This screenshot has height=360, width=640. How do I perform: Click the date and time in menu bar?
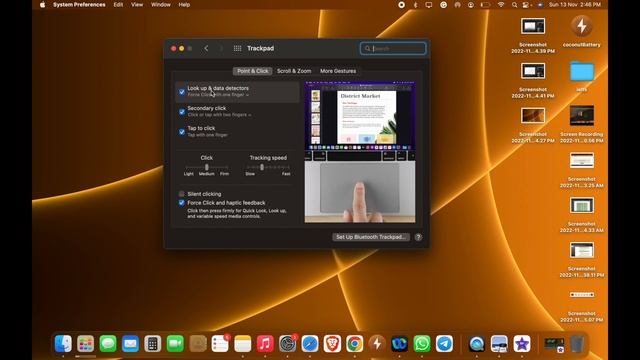pyautogui.click(x=575, y=5)
